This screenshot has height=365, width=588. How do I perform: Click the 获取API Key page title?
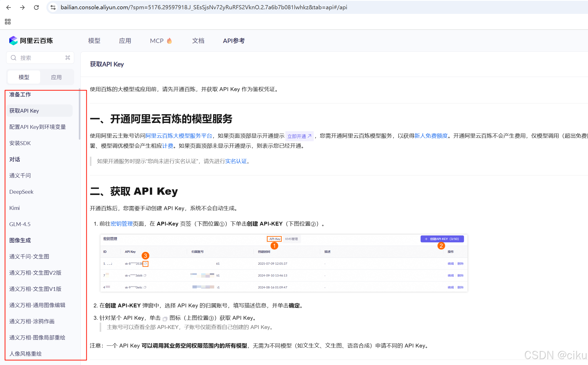point(107,64)
